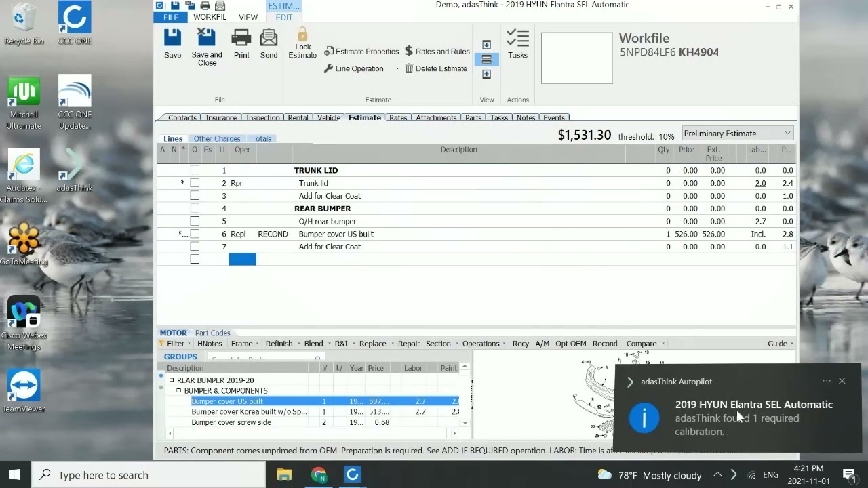Viewport: 868px width, 488px height.
Task: Open Estimate Properties
Action: coord(361,52)
